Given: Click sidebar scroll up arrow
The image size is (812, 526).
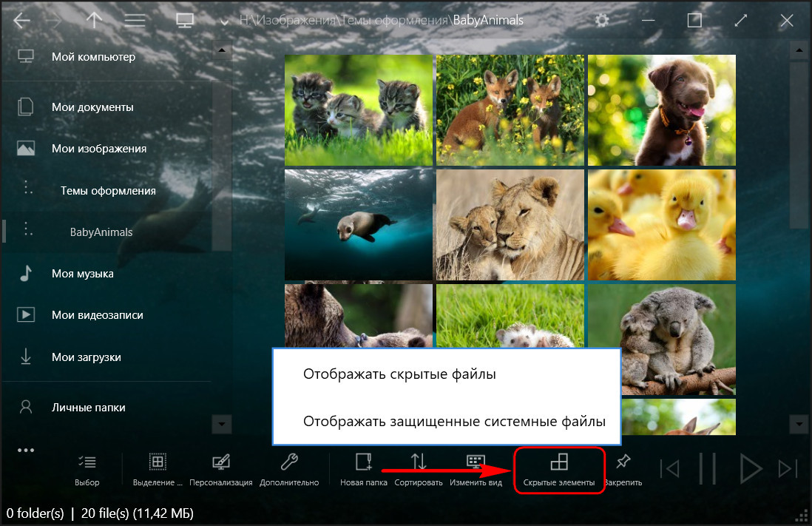Looking at the screenshot, I should tap(222, 50).
